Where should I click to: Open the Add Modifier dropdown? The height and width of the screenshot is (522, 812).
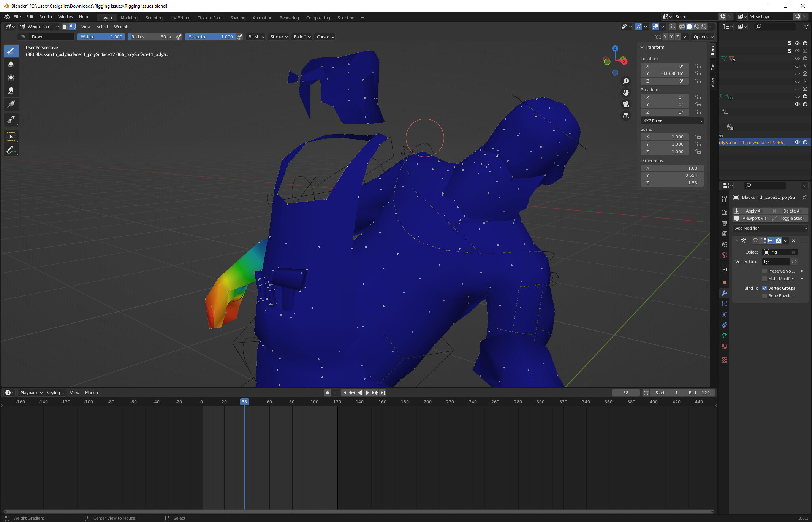(770, 228)
